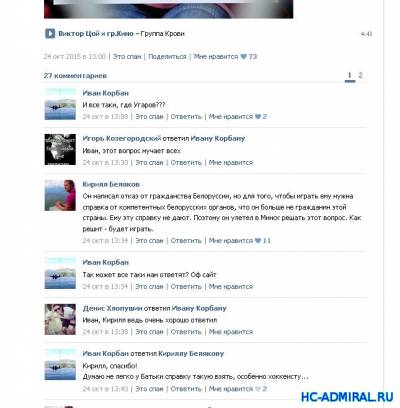400x408 pixels.
Task: Select comments page 1
Action: (x=350, y=75)
